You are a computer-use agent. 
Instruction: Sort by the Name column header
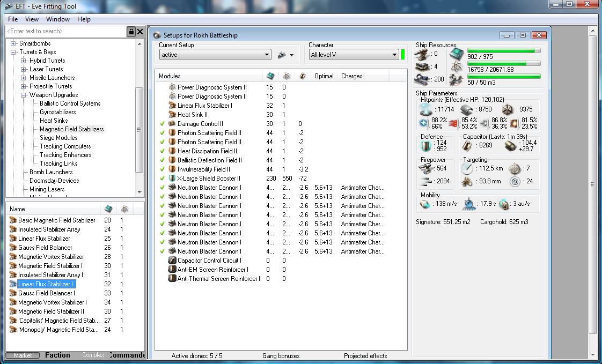[x=53, y=209]
